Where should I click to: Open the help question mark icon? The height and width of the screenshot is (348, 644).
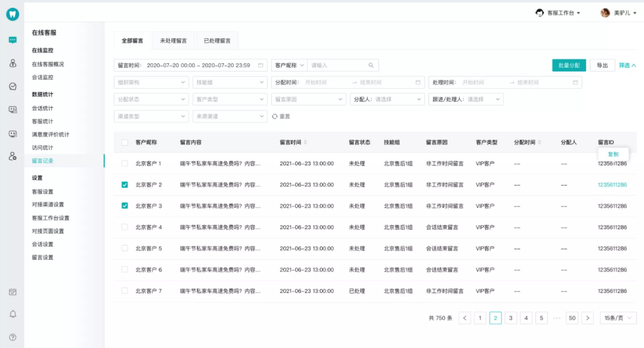pyautogui.click(x=13, y=337)
